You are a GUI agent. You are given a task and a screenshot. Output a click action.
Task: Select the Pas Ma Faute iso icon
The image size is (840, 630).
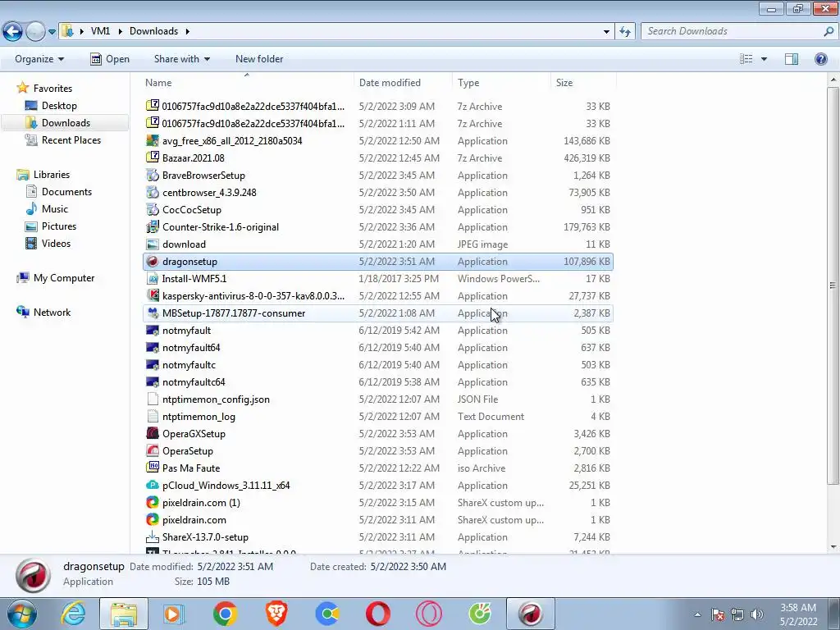pyautogui.click(x=153, y=468)
